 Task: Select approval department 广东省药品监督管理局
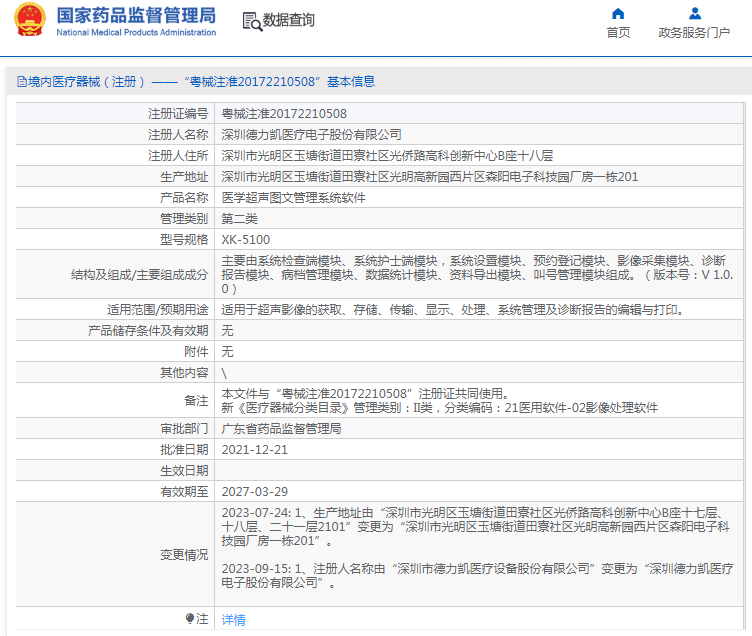[x=282, y=429]
